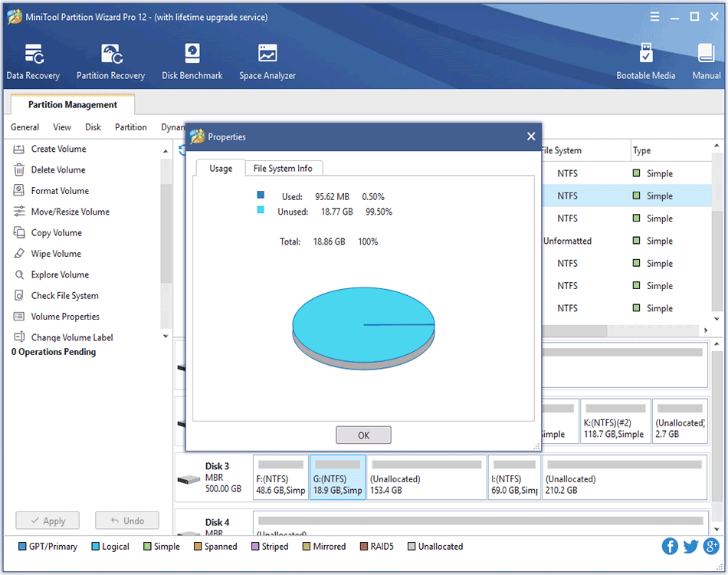This screenshot has height=575, width=728.
Task: Click the Copy Volume icon
Action: [18, 232]
